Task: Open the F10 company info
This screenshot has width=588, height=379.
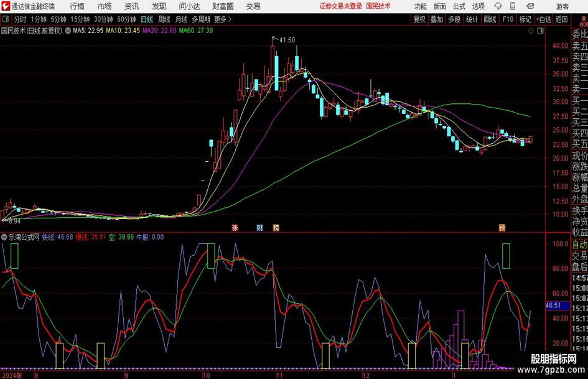Action: [508, 19]
